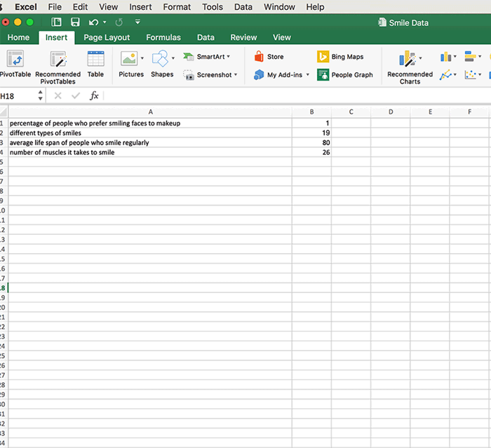Cancel formula entry with X icon
The image size is (491, 448).
[x=58, y=95]
